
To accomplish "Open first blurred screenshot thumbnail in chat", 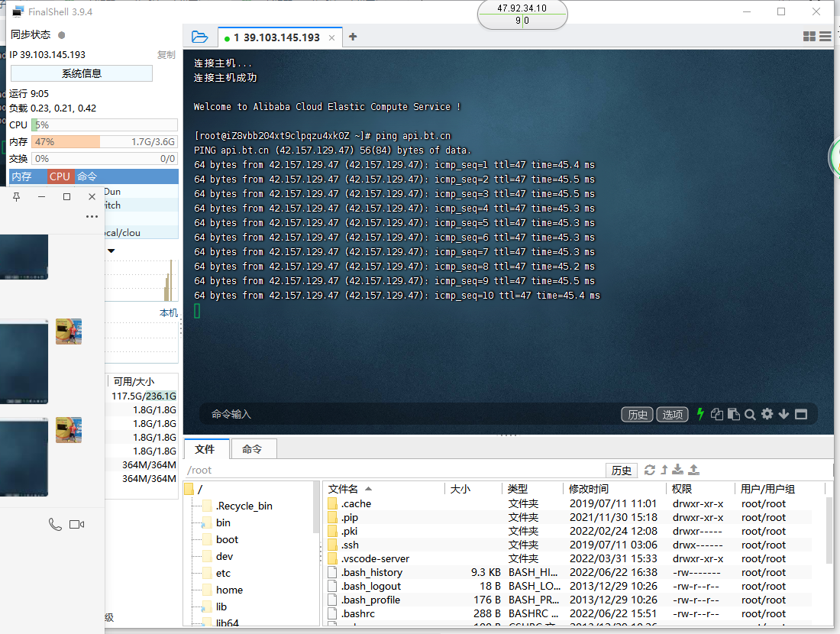I will click(x=24, y=257).
